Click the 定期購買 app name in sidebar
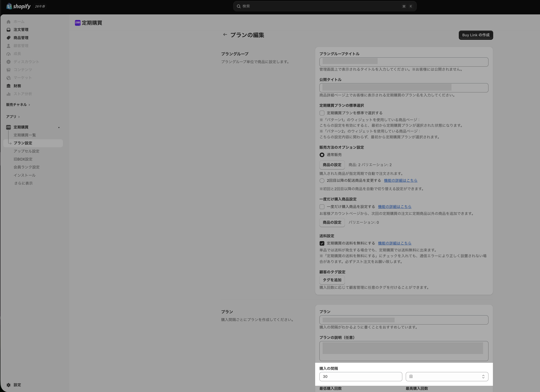The image size is (540, 392). pos(21,127)
